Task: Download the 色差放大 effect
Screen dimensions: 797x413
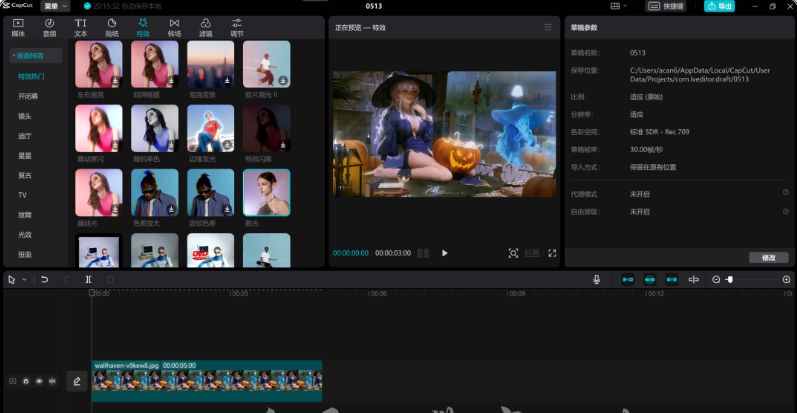Action: pyautogui.click(x=171, y=209)
